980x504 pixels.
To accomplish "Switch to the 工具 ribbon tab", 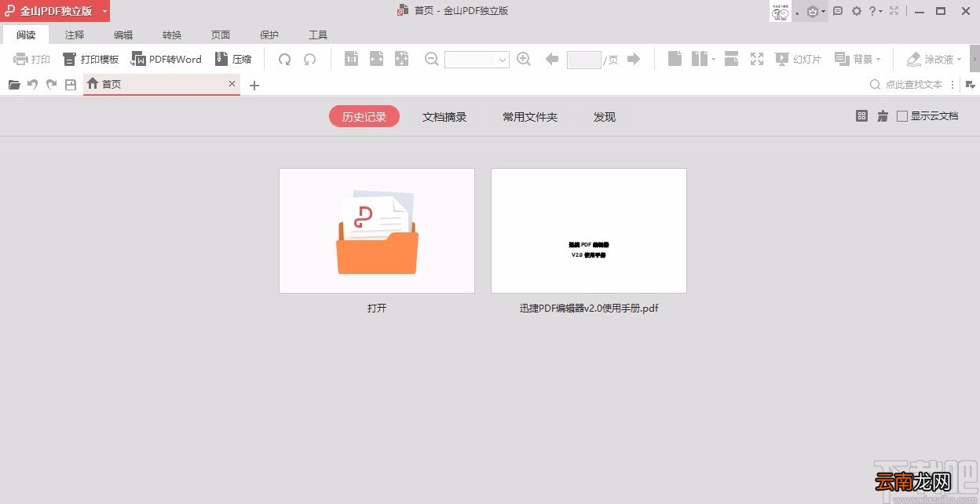I will [x=318, y=35].
